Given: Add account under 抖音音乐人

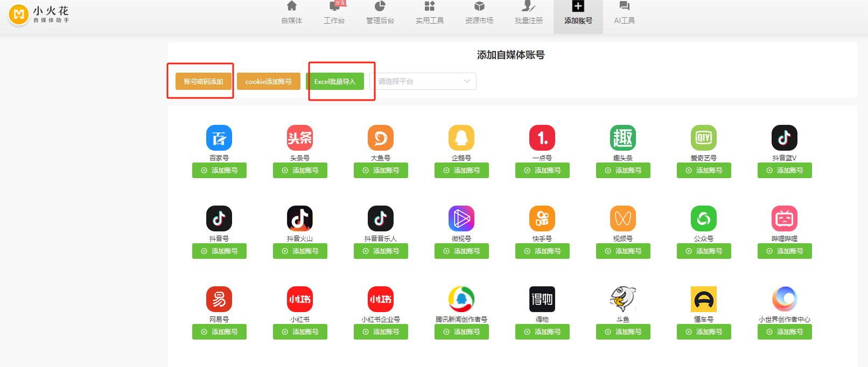Looking at the screenshot, I should (381, 251).
